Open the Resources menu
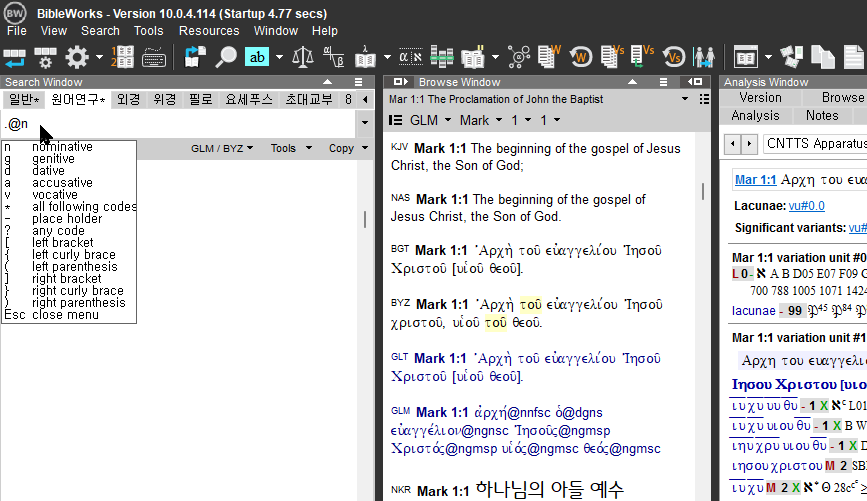This screenshot has width=867, height=501. pos(209,31)
